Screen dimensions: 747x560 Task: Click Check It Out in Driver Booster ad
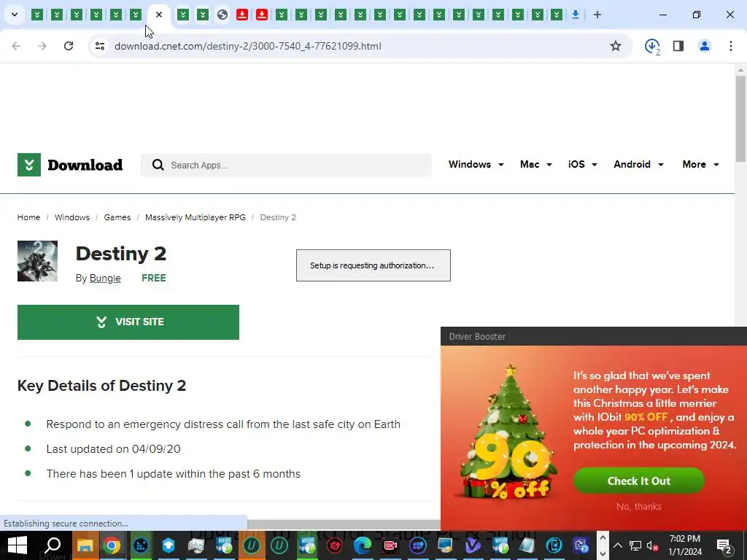click(x=639, y=481)
